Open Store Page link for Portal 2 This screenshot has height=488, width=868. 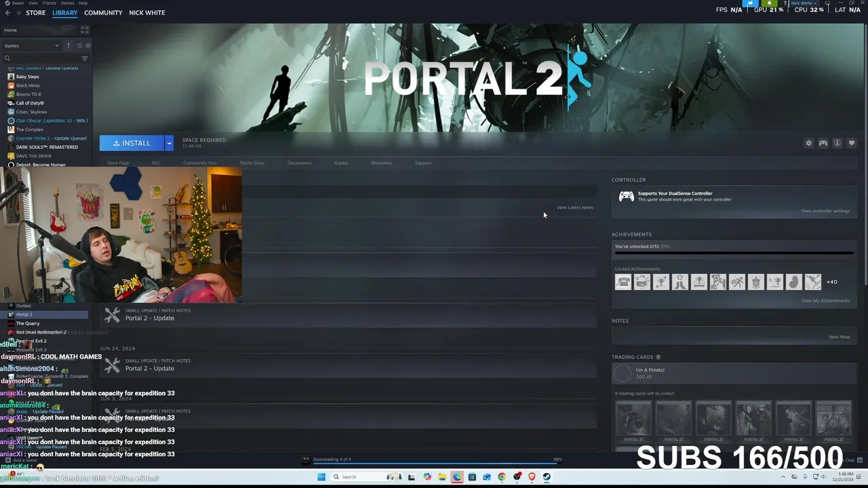coord(117,163)
